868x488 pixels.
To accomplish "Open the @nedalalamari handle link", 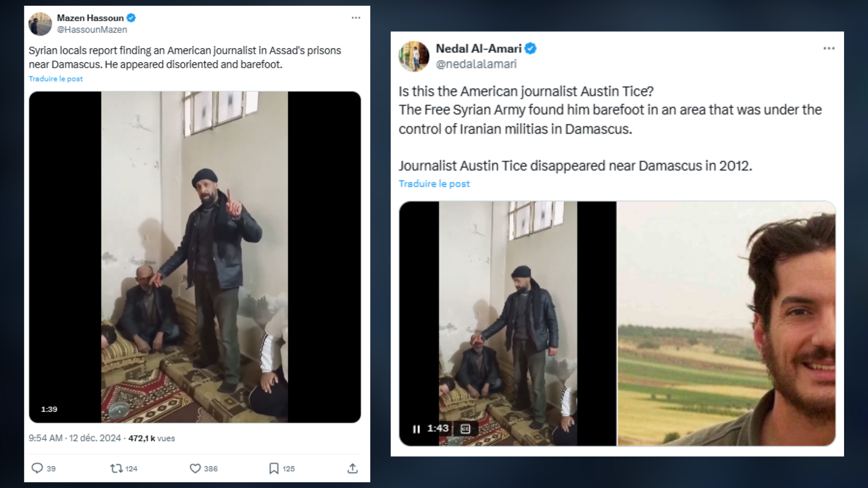I will point(476,64).
